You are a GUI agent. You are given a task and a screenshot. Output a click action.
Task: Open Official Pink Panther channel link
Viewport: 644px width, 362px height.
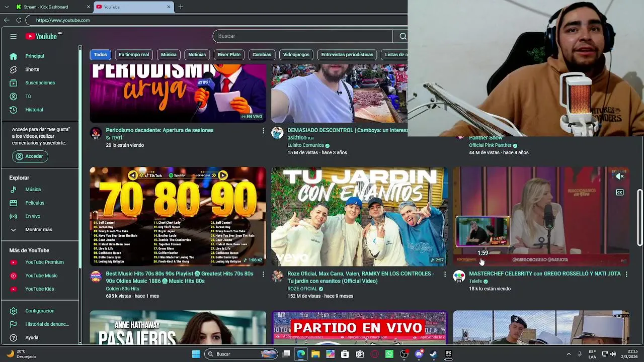[x=490, y=145]
